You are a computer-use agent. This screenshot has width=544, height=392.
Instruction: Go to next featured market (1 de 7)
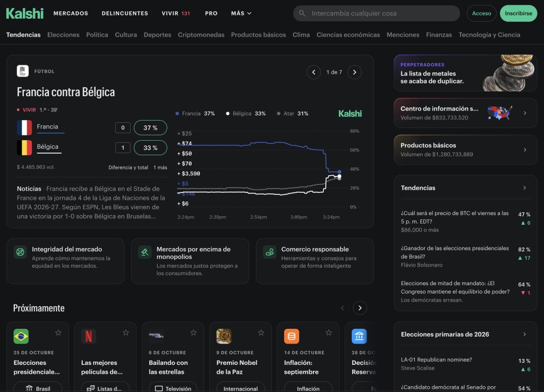(354, 72)
